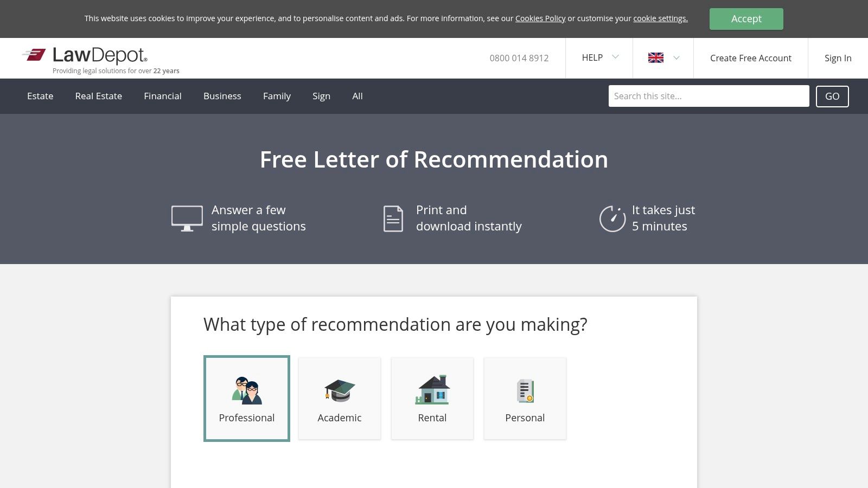Screen dimensions: 868x488
Task: Pick the Personal recommendation option
Action: [x=525, y=399]
